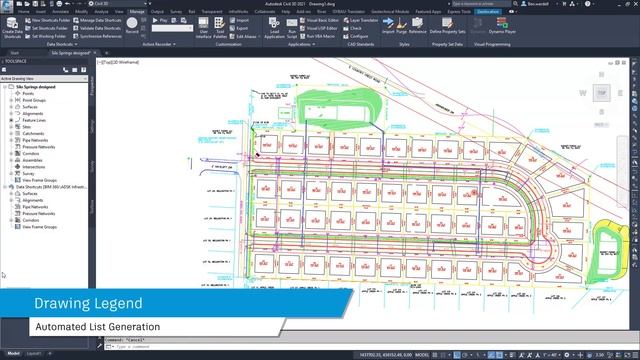The height and width of the screenshot is (360, 640).
Task: Select the Intersections tree item
Action: (x=33, y=167)
